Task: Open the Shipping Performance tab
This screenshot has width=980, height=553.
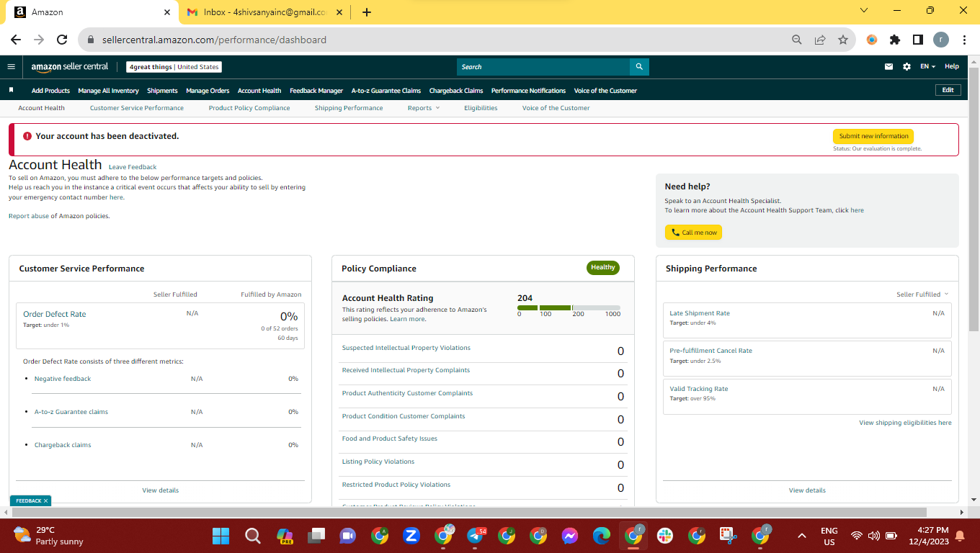Action: pos(349,108)
